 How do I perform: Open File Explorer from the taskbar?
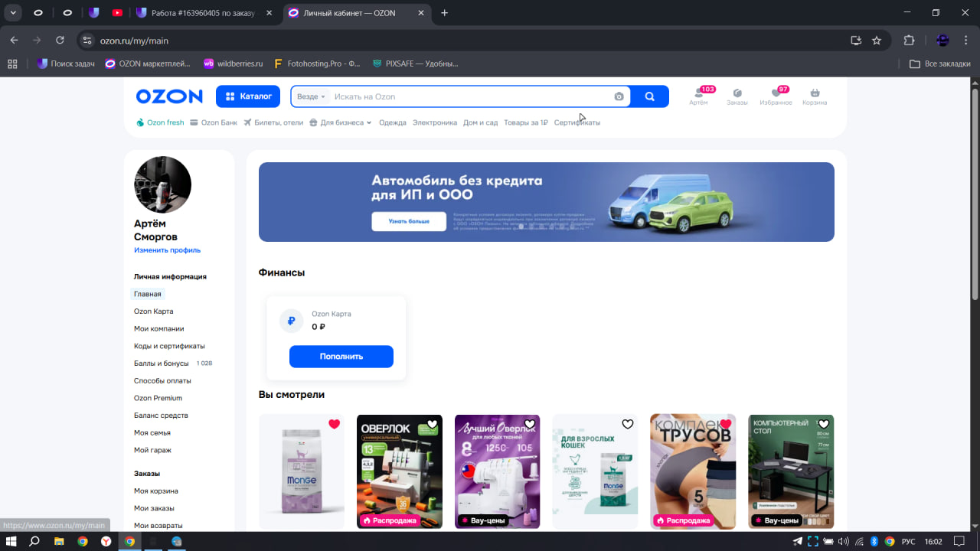[x=59, y=541]
